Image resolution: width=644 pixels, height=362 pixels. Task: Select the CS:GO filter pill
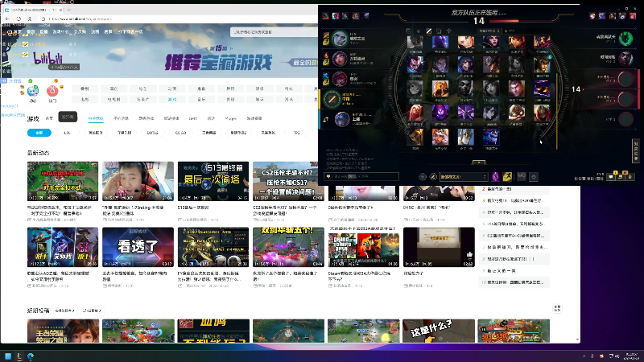coord(180,133)
